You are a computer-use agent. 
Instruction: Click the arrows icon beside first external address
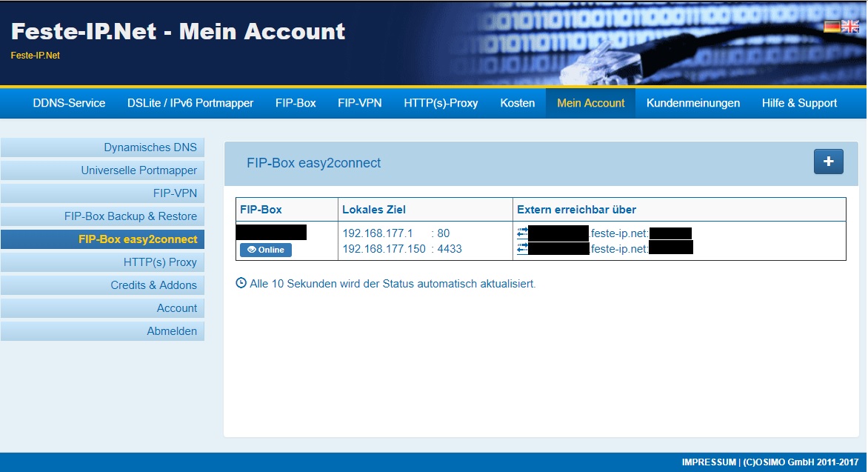tap(523, 233)
